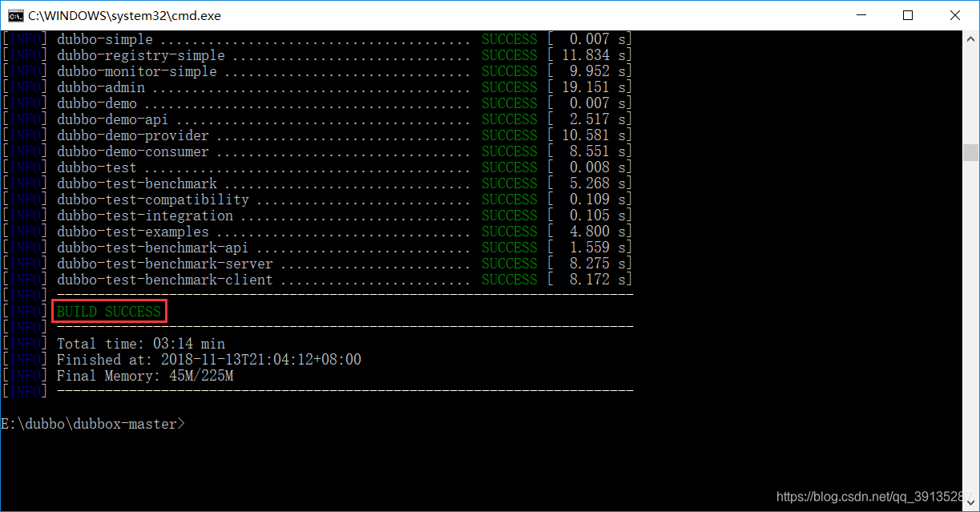The image size is (980, 512).
Task: Click the dubbo-test-compatibility module name
Action: (153, 200)
